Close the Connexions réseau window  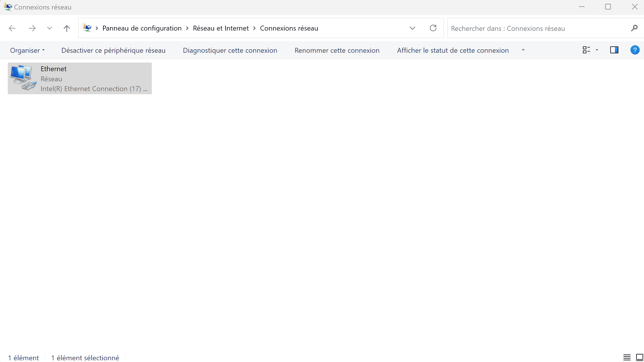coord(634,7)
